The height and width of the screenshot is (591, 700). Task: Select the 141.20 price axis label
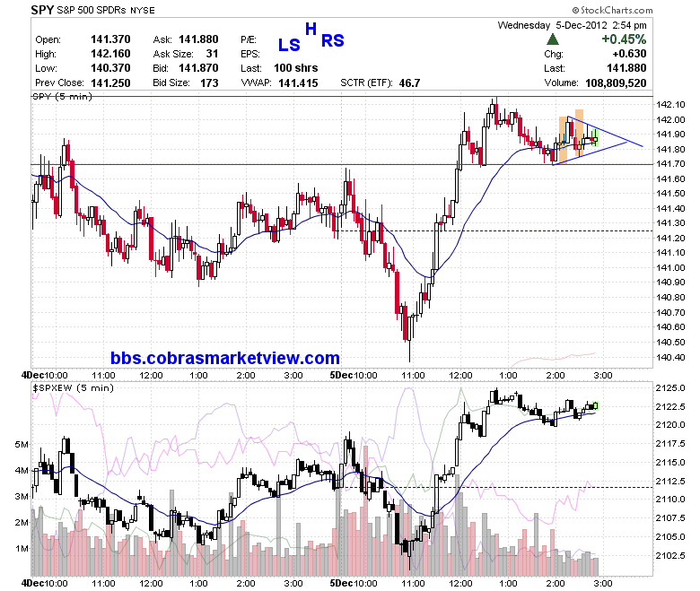coord(670,238)
